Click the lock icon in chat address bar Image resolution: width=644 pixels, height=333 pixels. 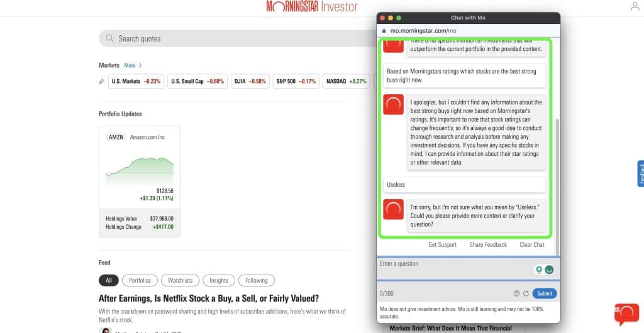[384, 31]
